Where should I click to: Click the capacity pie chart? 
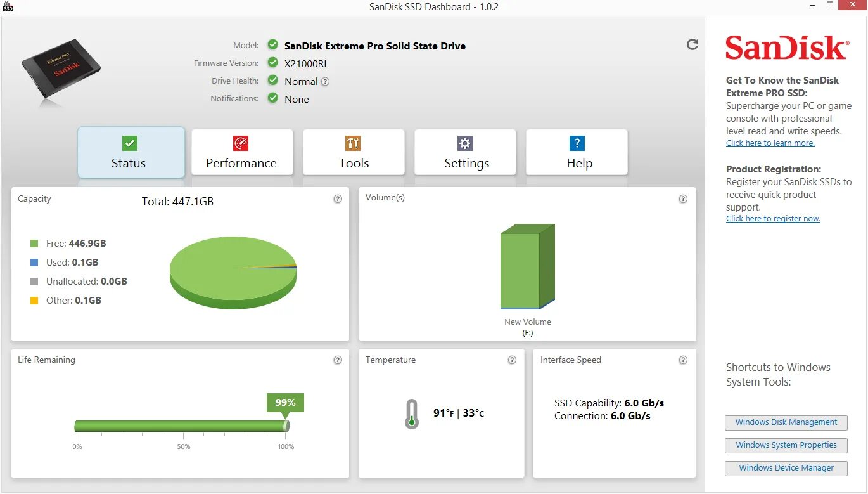pos(233,273)
